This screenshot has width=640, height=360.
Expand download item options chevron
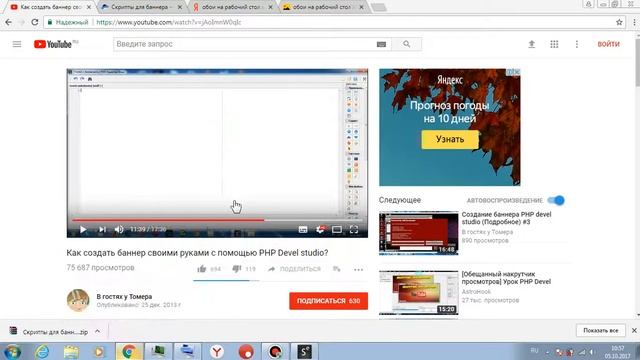[x=97, y=331]
